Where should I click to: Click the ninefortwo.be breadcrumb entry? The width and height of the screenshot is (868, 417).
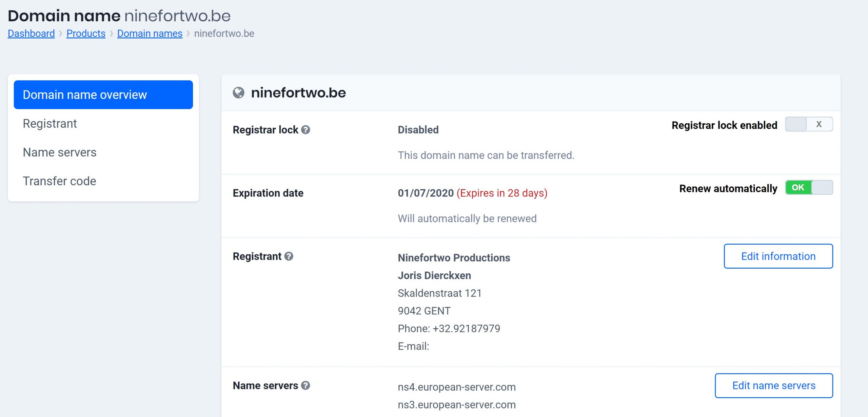point(224,34)
